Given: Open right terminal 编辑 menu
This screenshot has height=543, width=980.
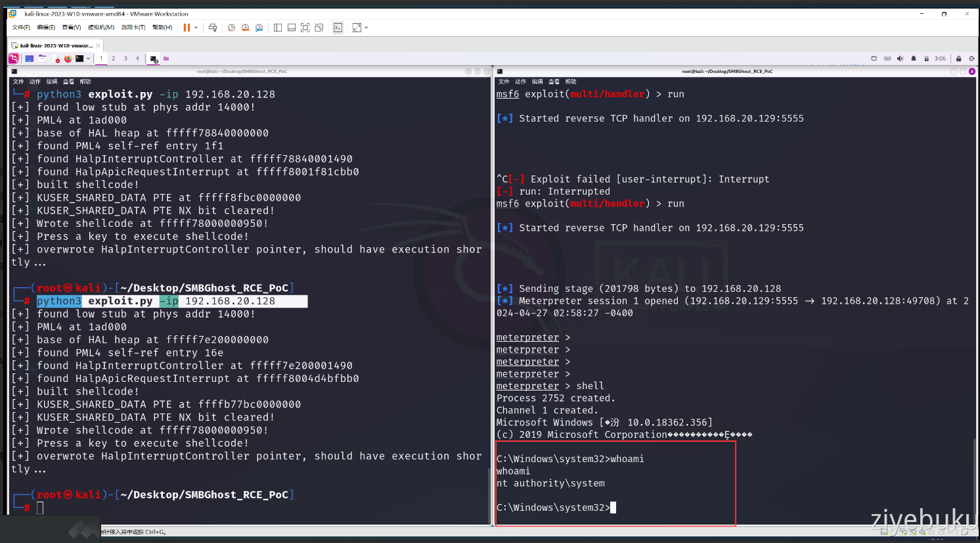Looking at the screenshot, I should (537, 82).
